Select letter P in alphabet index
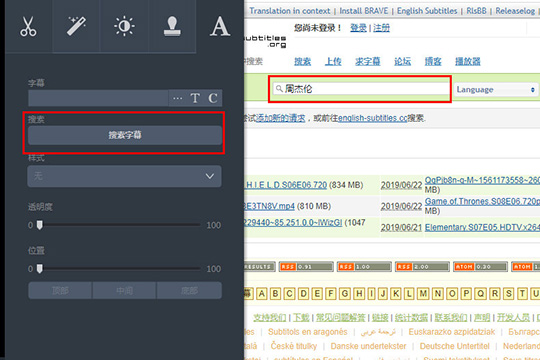 click(466, 294)
